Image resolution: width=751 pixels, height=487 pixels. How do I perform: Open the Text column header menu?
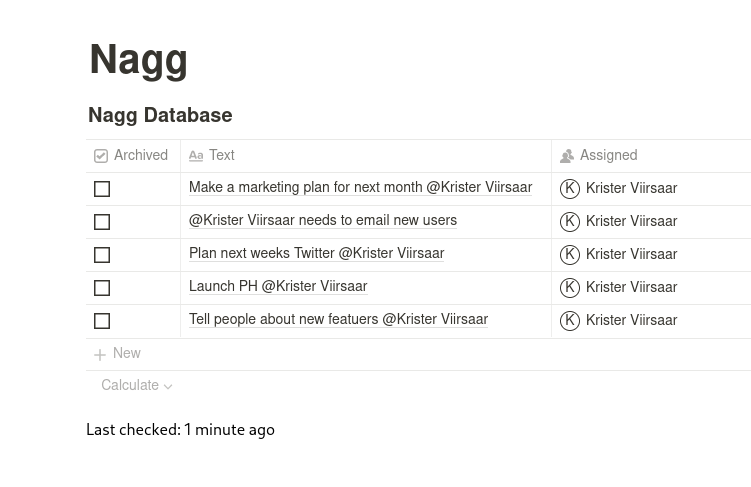coord(222,156)
